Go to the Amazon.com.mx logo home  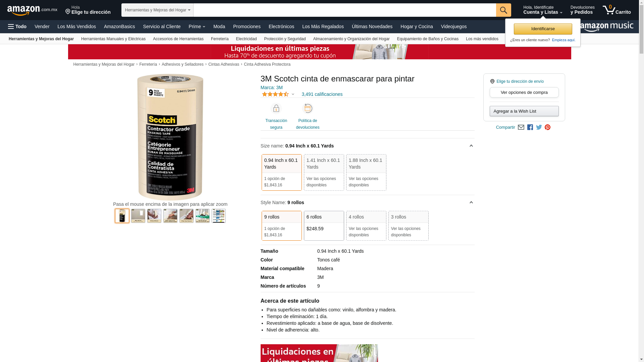click(32, 10)
